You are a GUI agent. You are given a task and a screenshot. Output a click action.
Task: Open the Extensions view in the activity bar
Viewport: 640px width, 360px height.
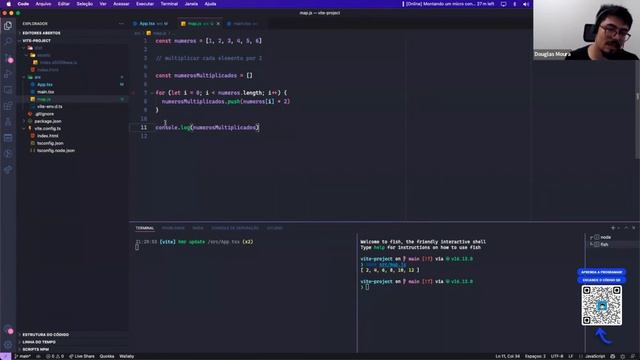click(8, 106)
